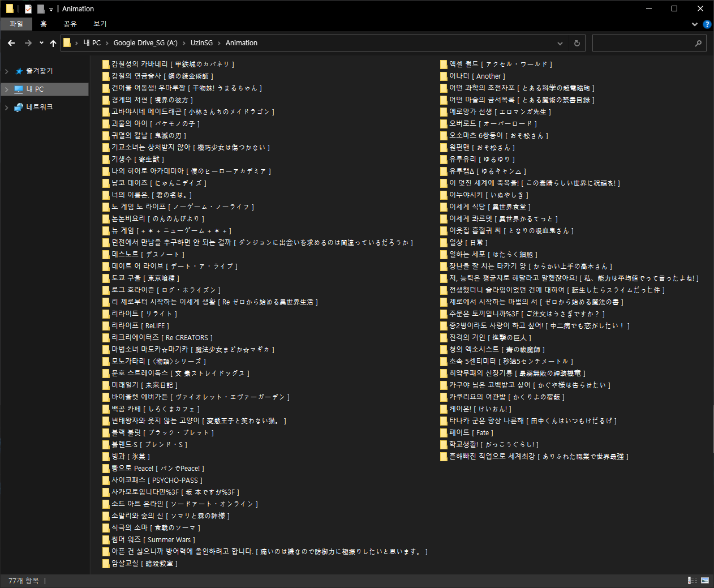
Task: Click the folder icon for 오버로드
Action: [444, 124]
